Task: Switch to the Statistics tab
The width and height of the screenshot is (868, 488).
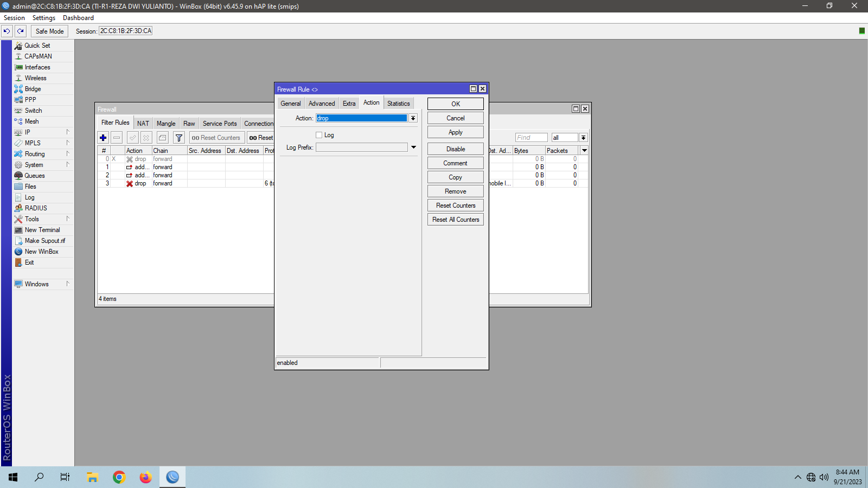Action: click(399, 104)
